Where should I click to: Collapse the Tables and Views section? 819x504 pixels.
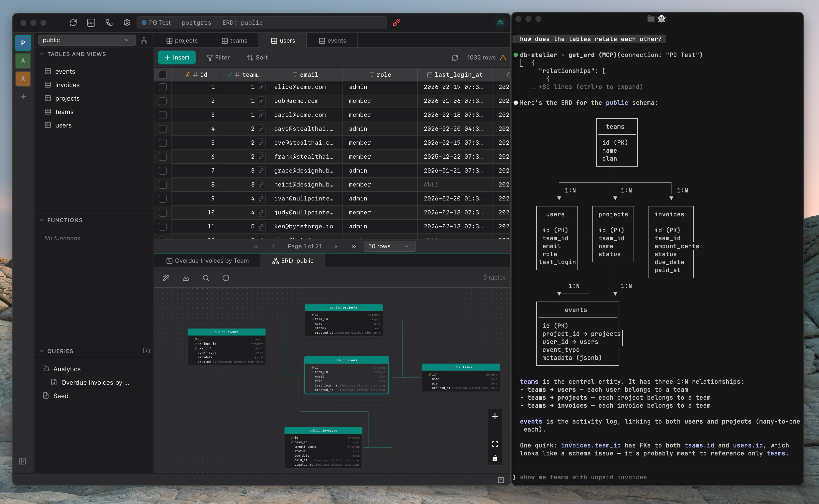pyautogui.click(x=42, y=54)
